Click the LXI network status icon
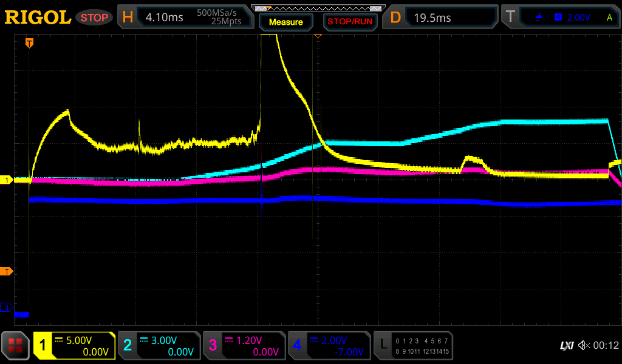The width and height of the screenshot is (622, 364). pyautogui.click(x=566, y=346)
